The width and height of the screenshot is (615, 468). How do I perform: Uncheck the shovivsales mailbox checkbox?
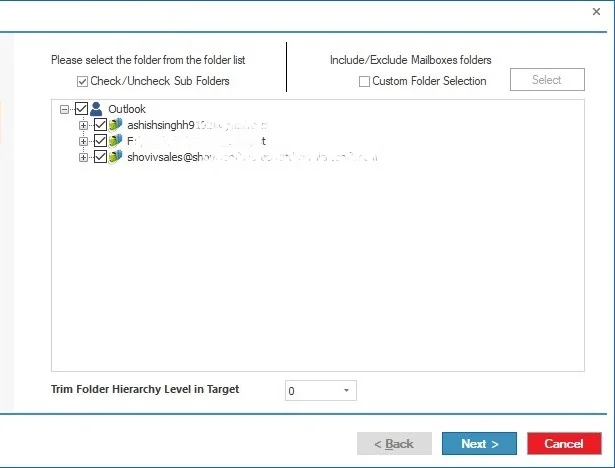click(100, 157)
